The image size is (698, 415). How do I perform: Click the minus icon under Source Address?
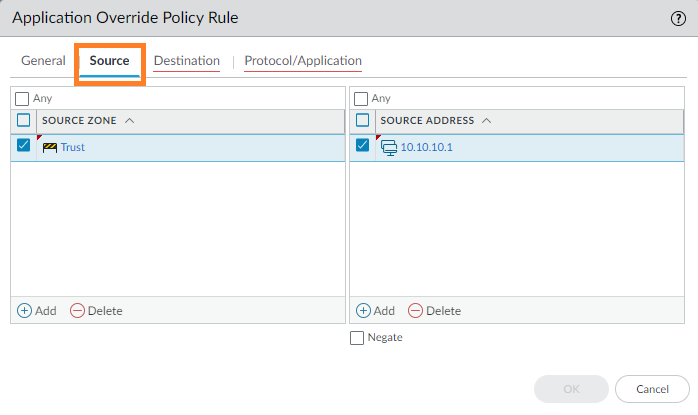click(x=415, y=311)
